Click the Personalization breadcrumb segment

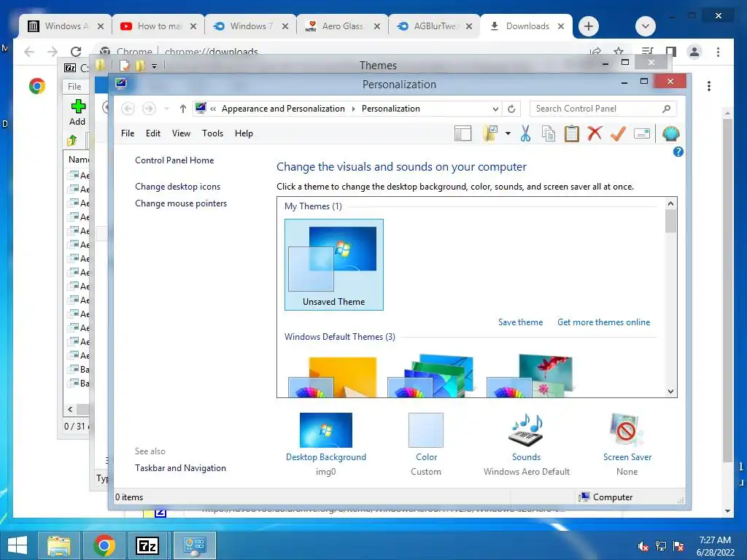point(391,109)
